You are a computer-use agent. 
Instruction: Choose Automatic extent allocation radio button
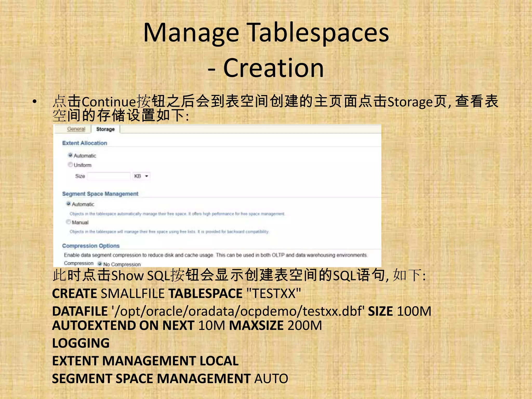pos(70,155)
